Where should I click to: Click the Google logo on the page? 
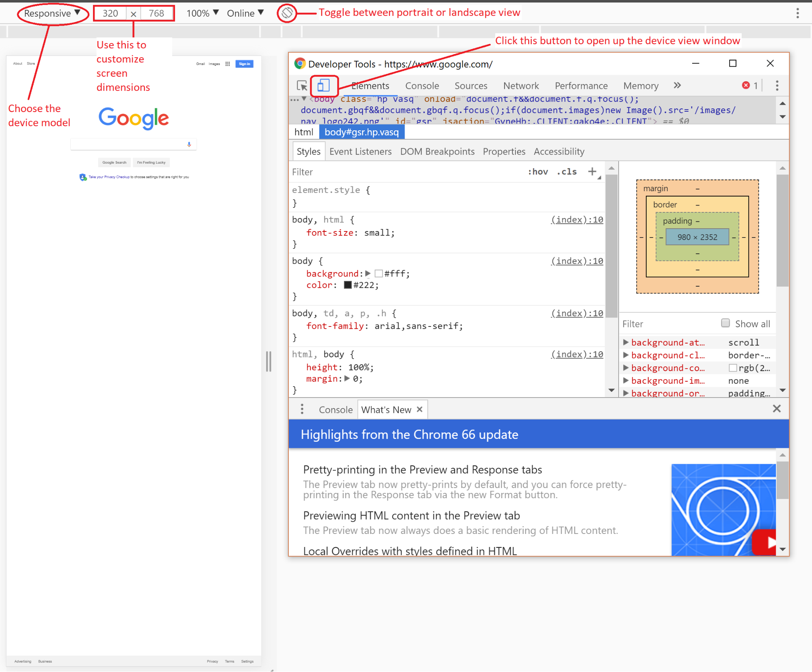[x=134, y=118]
